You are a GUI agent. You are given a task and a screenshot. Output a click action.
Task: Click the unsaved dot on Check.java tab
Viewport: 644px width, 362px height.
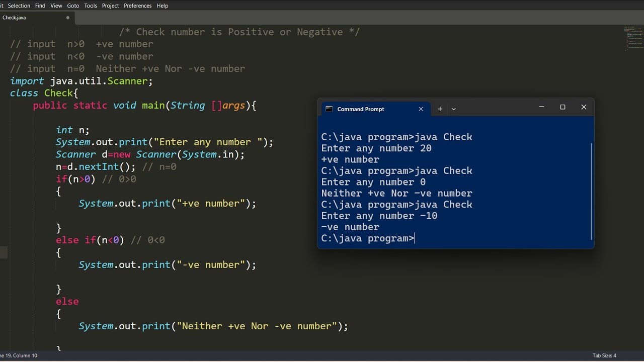click(x=68, y=18)
